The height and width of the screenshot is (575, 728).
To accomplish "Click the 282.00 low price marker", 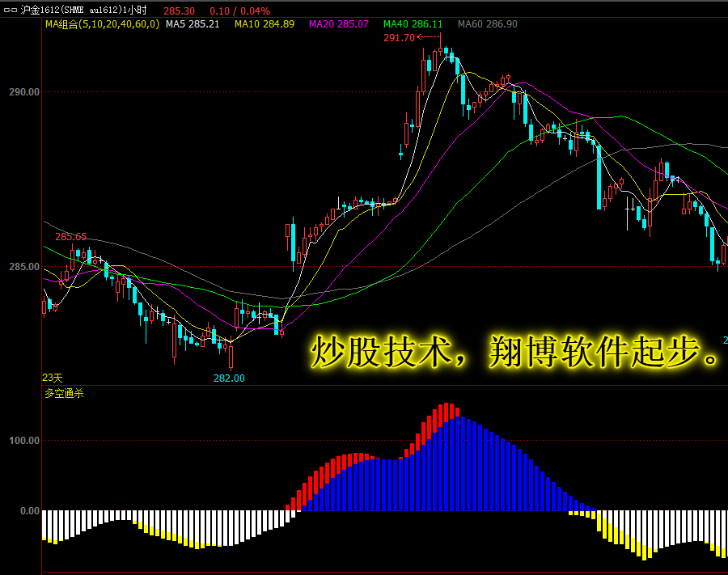I will click(x=229, y=378).
